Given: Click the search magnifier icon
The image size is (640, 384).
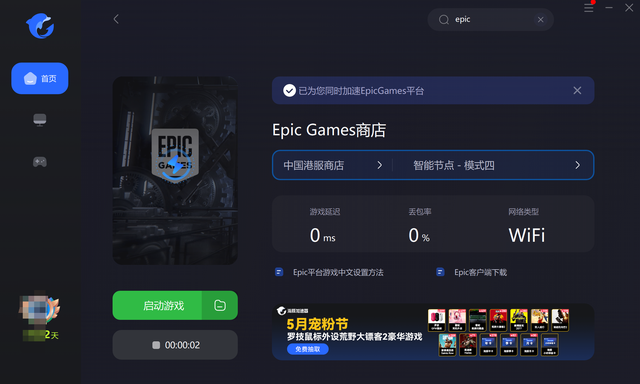Looking at the screenshot, I should point(444,20).
